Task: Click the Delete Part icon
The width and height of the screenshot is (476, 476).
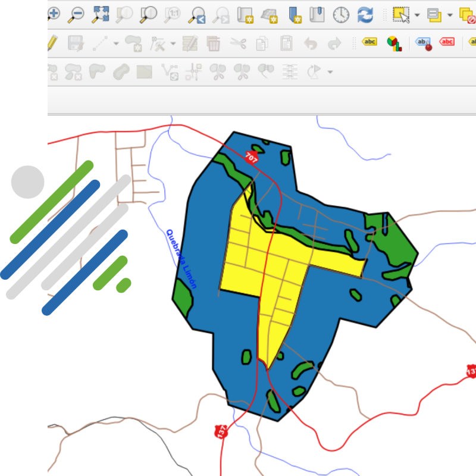Action: (x=73, y=72)
